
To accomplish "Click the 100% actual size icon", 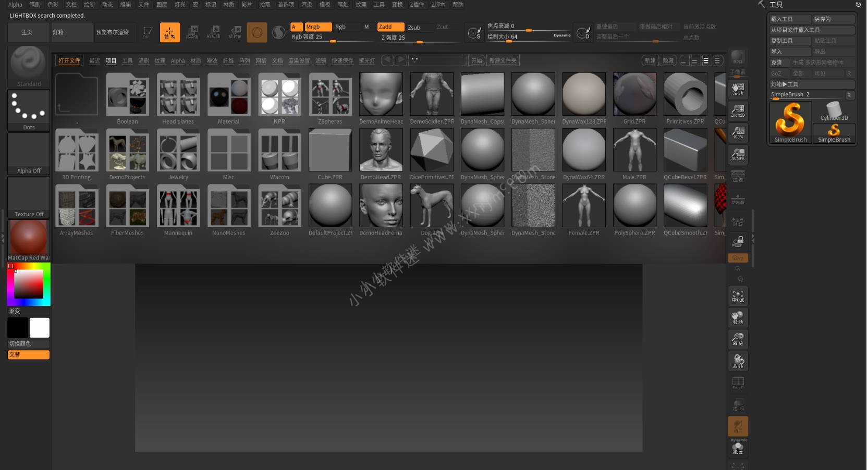I will click(738, 132).
